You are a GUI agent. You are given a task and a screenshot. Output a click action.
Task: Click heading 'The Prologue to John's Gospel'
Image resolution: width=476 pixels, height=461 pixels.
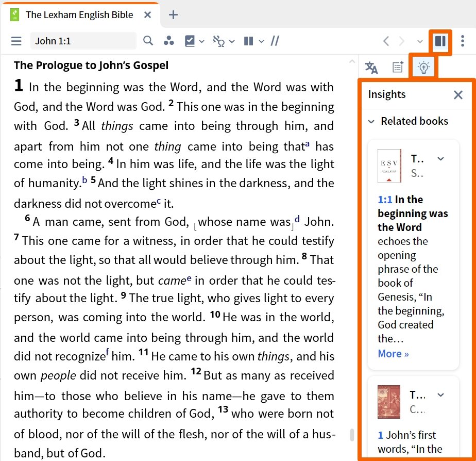click(91, 65)
